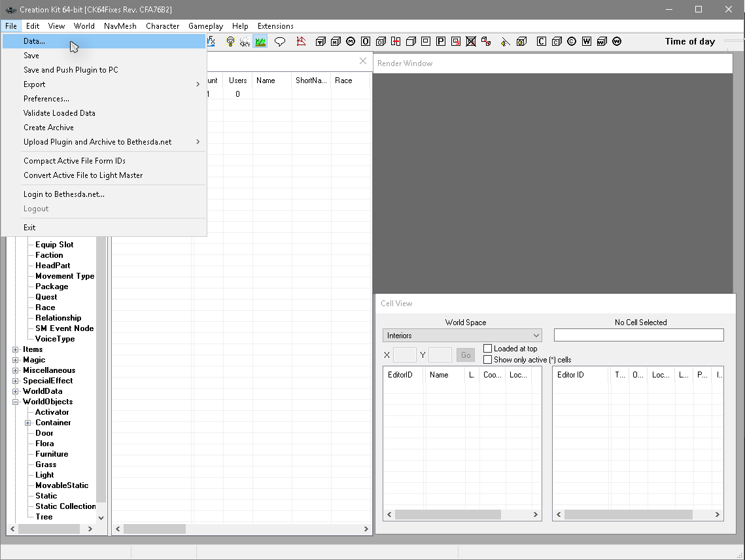Expand the Items tree node
Image resolution: width=745 pixels, height=560 pixels.
[16, 349]
